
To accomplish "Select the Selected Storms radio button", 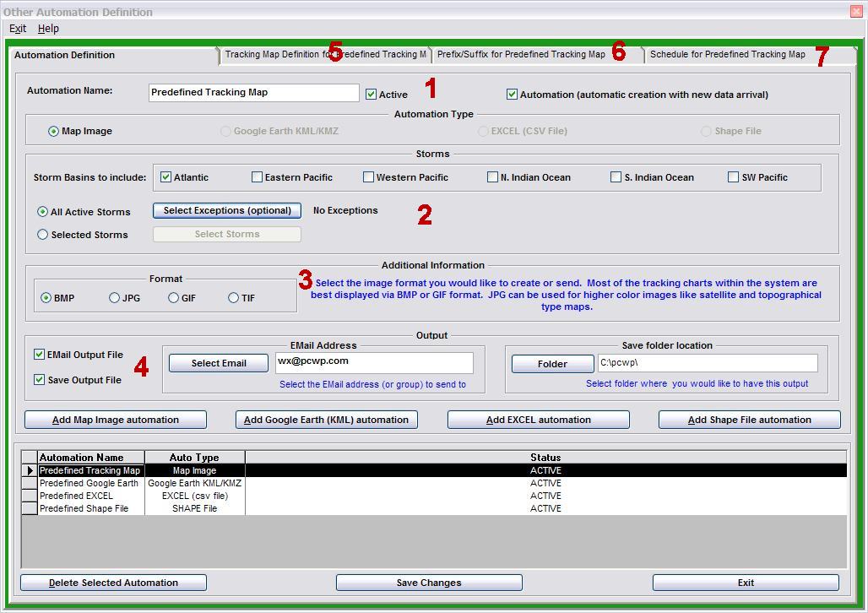I will [43, 235].
